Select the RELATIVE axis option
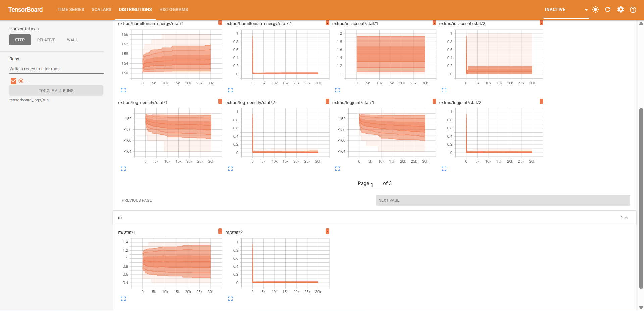 [x=46, y=40]
